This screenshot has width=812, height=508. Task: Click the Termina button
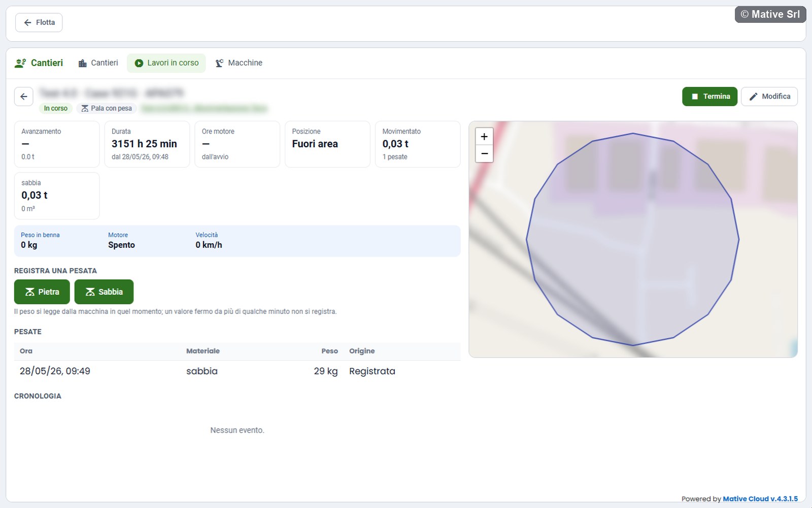pyautogui.click(x=709, y=97)
